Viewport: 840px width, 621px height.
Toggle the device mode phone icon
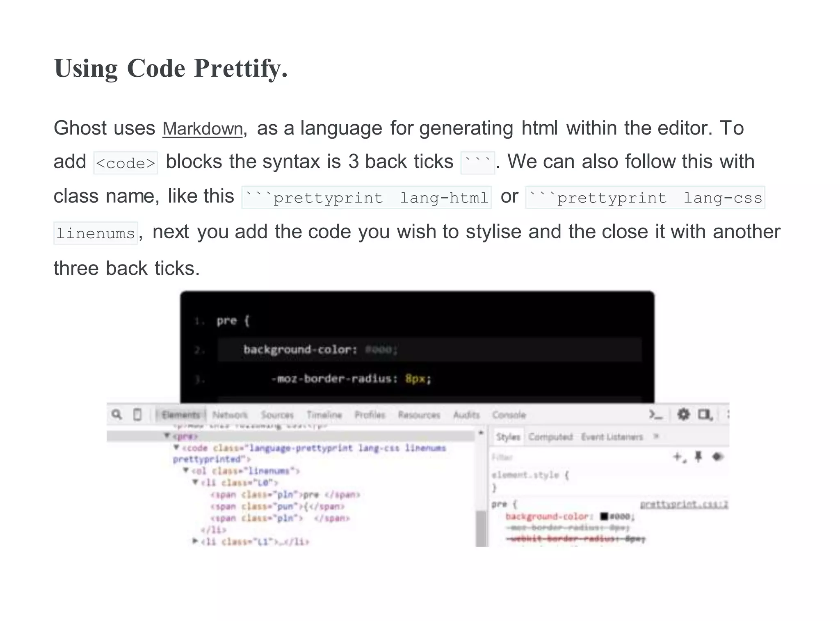[x=137, y=415]
